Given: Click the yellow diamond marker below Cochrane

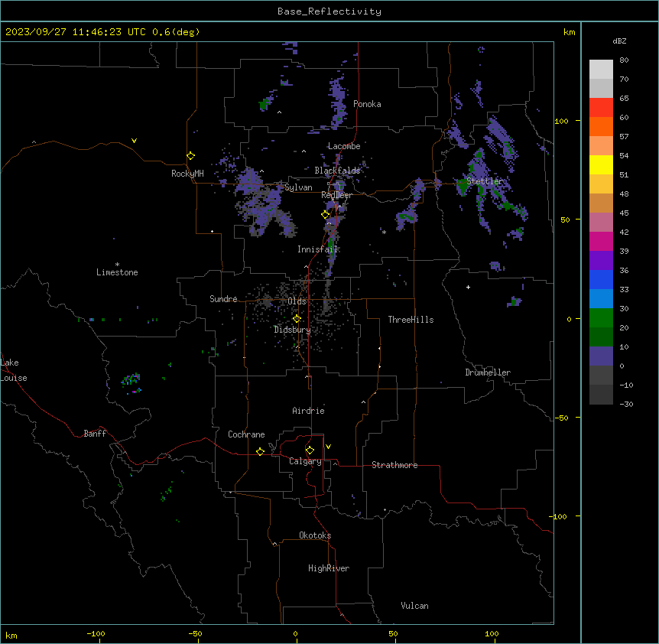Looking at the screenshot, I should (260, 451).
